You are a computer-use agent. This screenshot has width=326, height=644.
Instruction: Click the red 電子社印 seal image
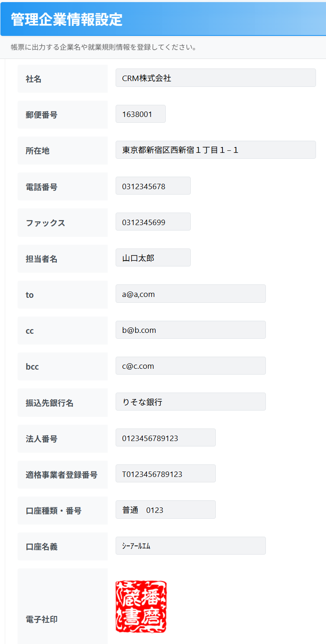coord(141,607)
